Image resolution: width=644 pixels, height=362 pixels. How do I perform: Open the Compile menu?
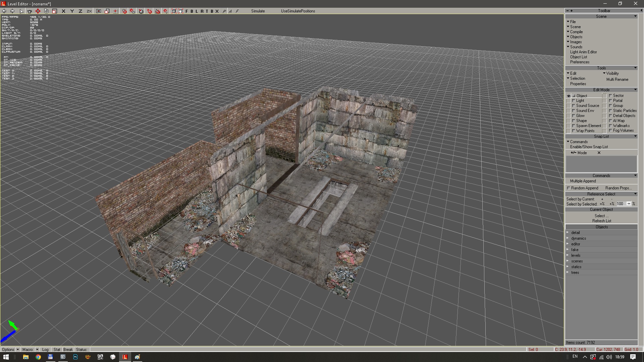coord(576,32)
